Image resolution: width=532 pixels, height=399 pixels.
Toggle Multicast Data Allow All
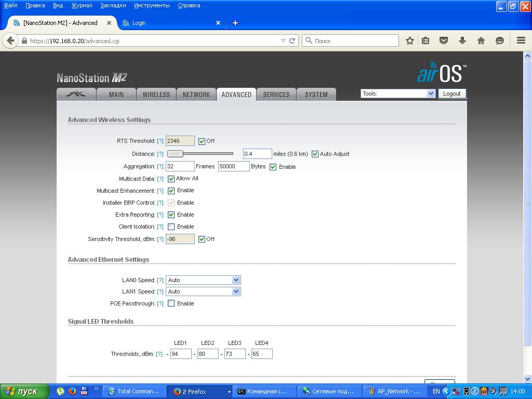point(171,179)
